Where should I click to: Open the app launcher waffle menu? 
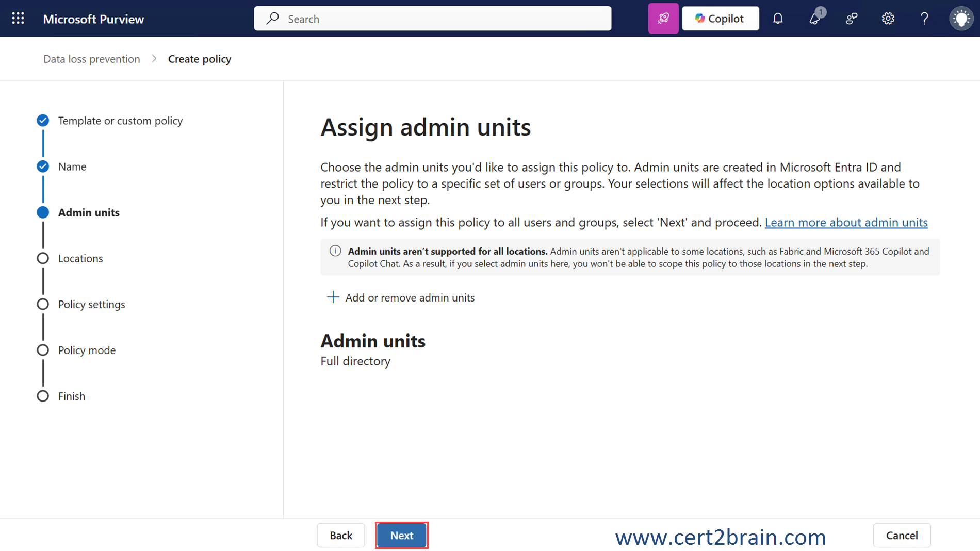tap(18, 19)
